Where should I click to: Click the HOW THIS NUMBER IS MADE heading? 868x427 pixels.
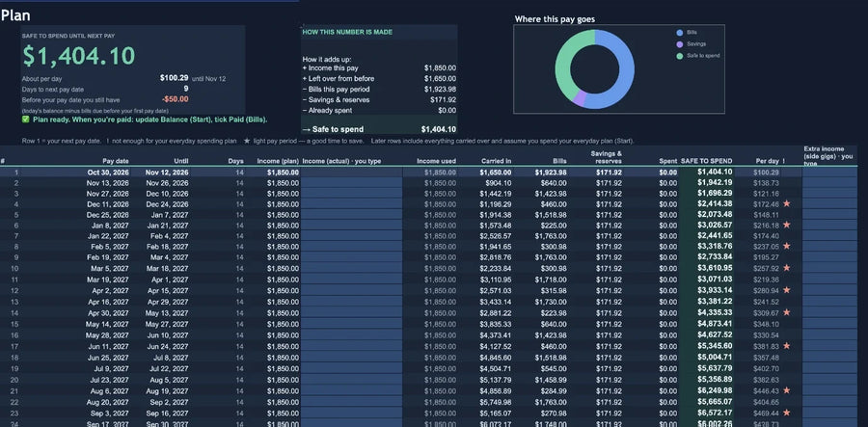pos(347,32)
